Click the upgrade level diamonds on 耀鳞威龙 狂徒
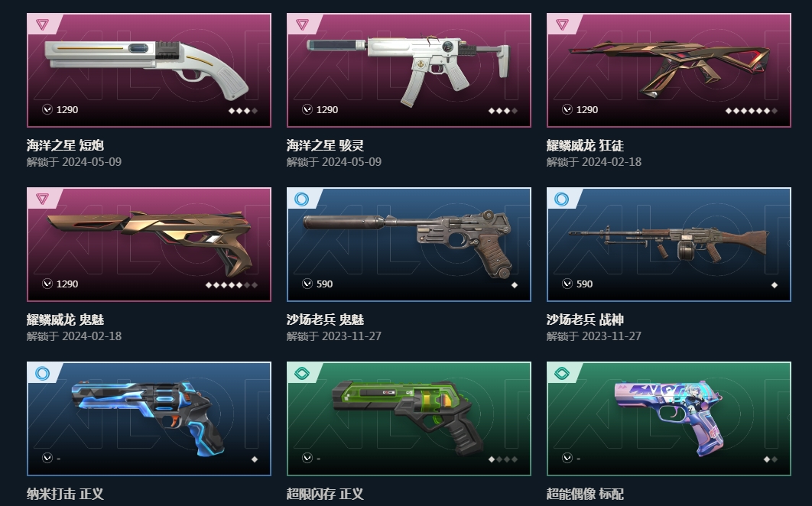Viewport: 812px width, 506px height. 751,110
